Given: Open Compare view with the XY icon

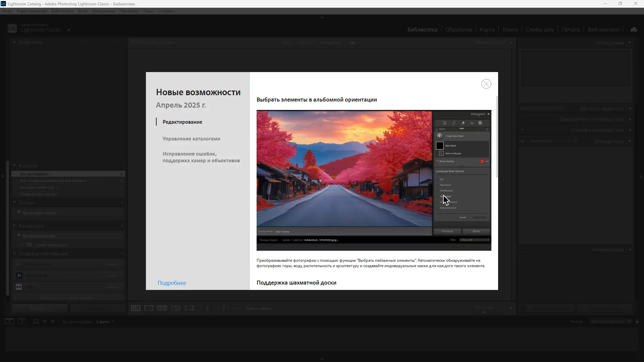Looking at the screenshot, I should tap(162, 308).
